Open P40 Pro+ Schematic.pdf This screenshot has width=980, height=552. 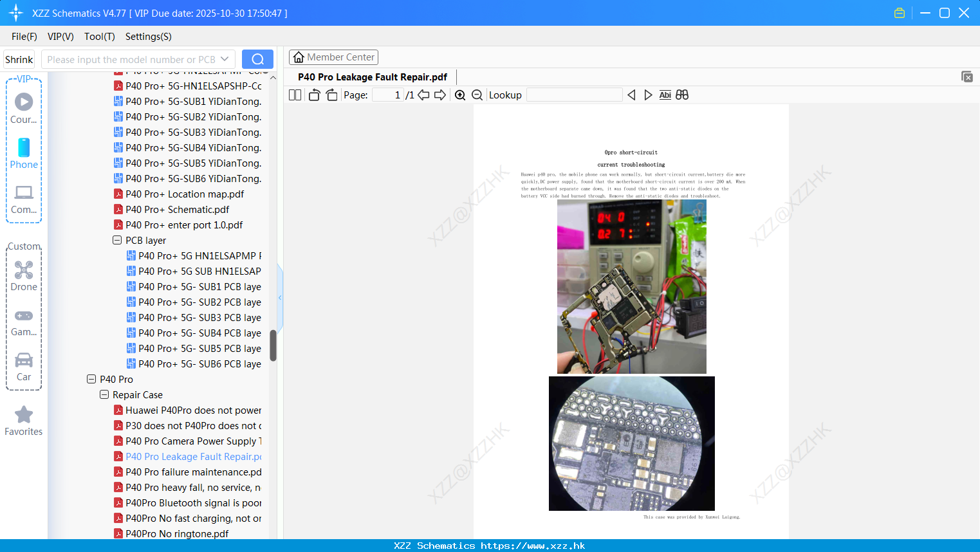tap(178, 209)
